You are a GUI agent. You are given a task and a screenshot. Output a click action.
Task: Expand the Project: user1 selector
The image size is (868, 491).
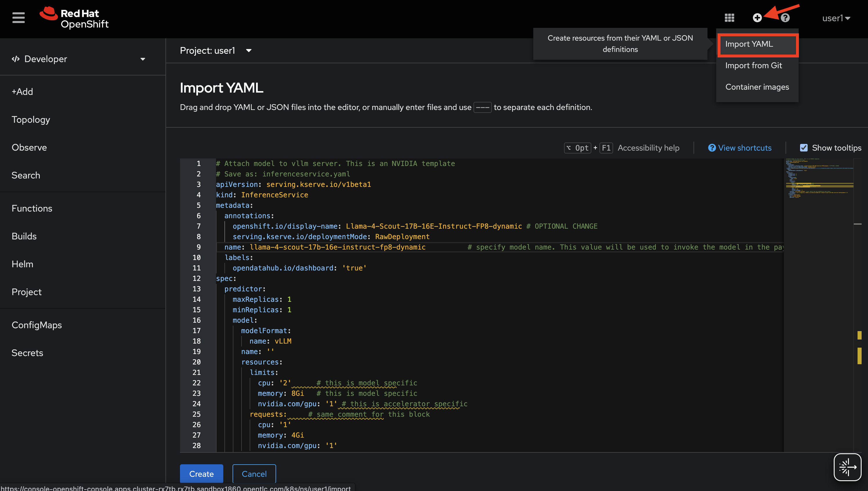216,50
